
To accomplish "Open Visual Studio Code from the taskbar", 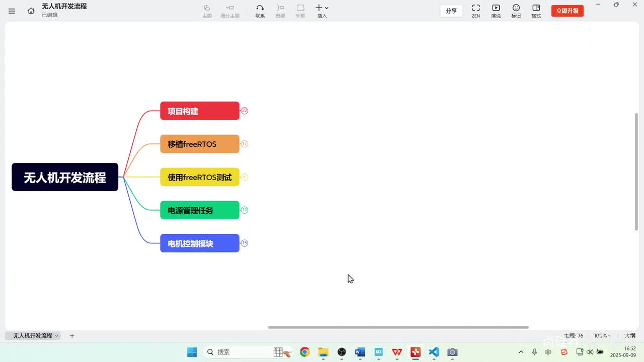I will click(x=434, y=352).
